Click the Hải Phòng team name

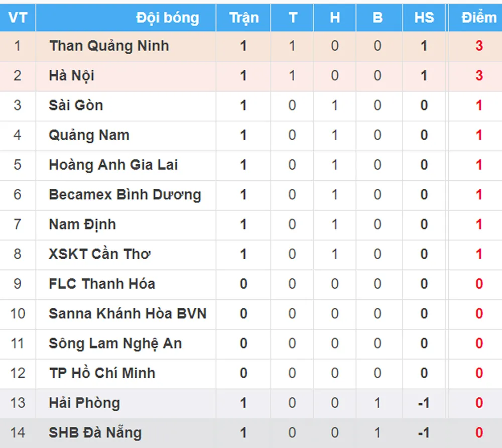(x=84, y=403)
